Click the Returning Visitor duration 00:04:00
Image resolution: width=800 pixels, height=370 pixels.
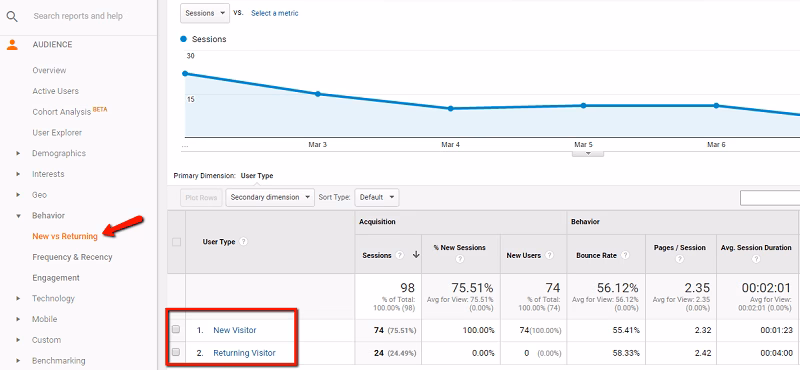(776, 353)
